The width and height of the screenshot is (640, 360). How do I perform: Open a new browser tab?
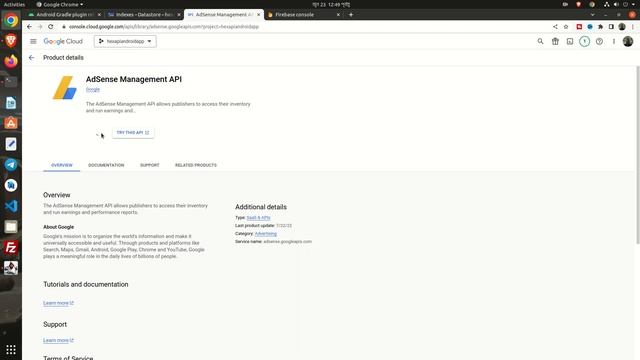[351, 15]
